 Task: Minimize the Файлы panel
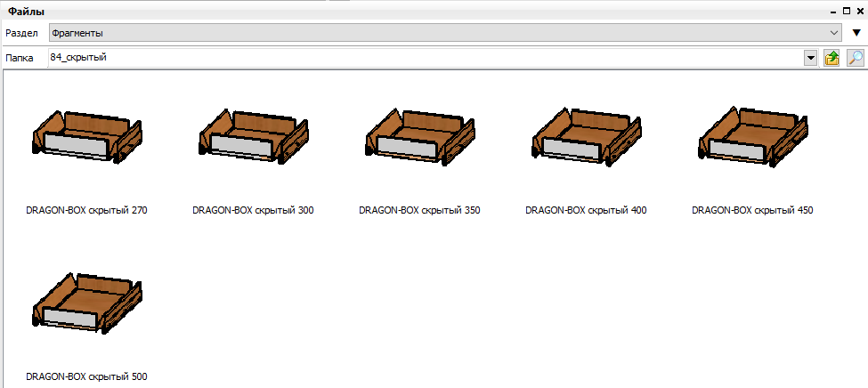point(834,11)
